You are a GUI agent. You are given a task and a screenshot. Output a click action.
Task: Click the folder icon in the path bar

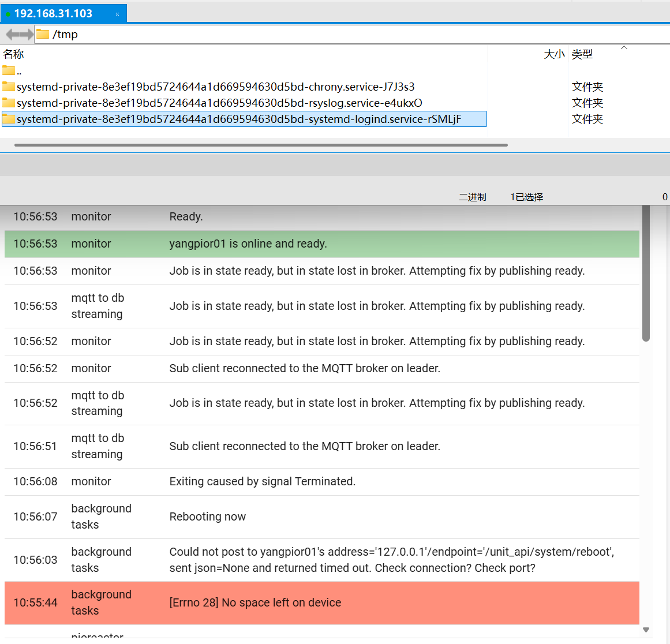pos(43,35)
